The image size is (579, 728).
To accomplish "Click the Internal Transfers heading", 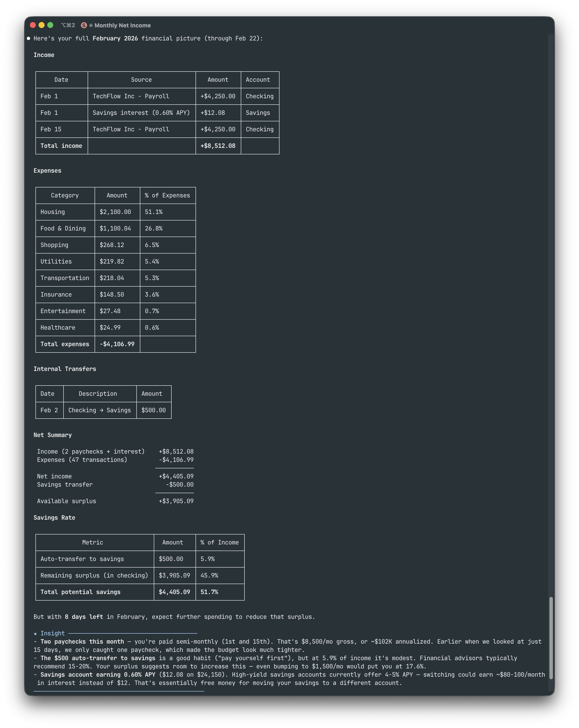I will point(65,369).
